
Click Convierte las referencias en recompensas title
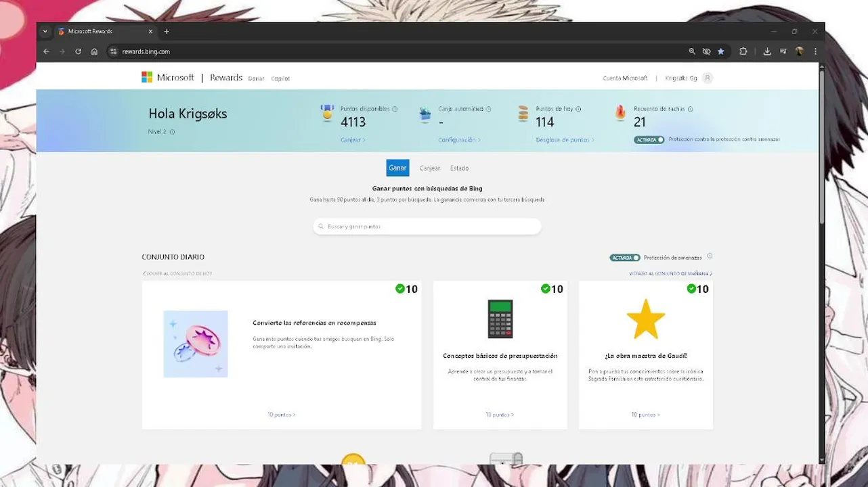pos(314,323)
